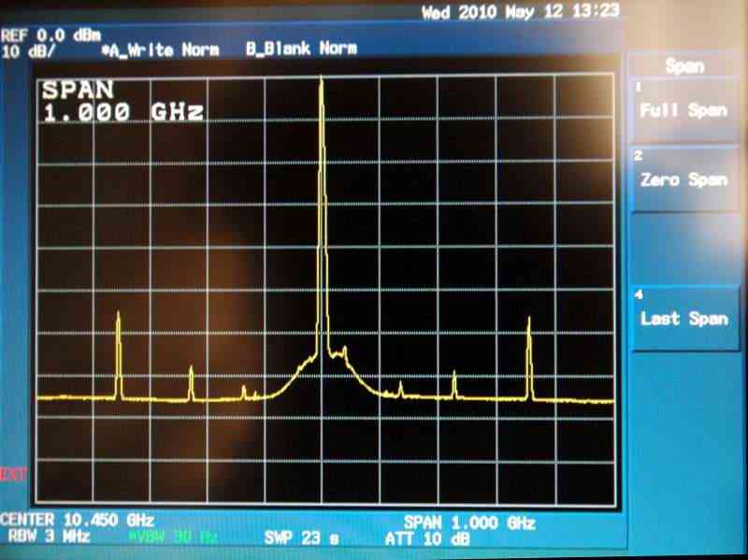Select the Full Span softkey

pos(684,110)
